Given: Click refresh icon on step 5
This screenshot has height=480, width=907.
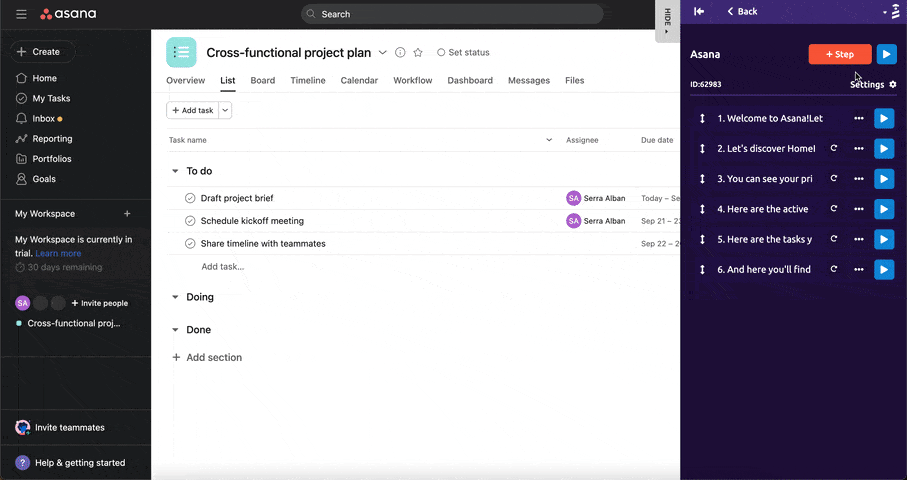Looking at the screenshot, I should point(834,238).
